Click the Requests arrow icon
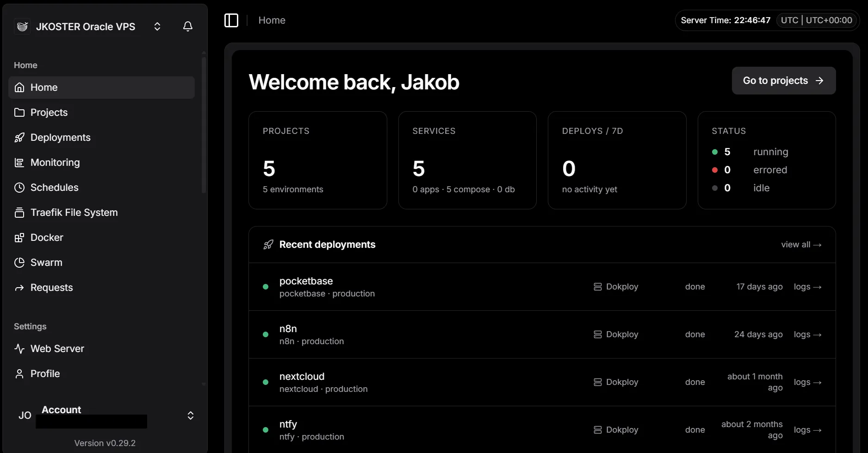The width and height of the screenshot is (868, 453). [19, 288]
